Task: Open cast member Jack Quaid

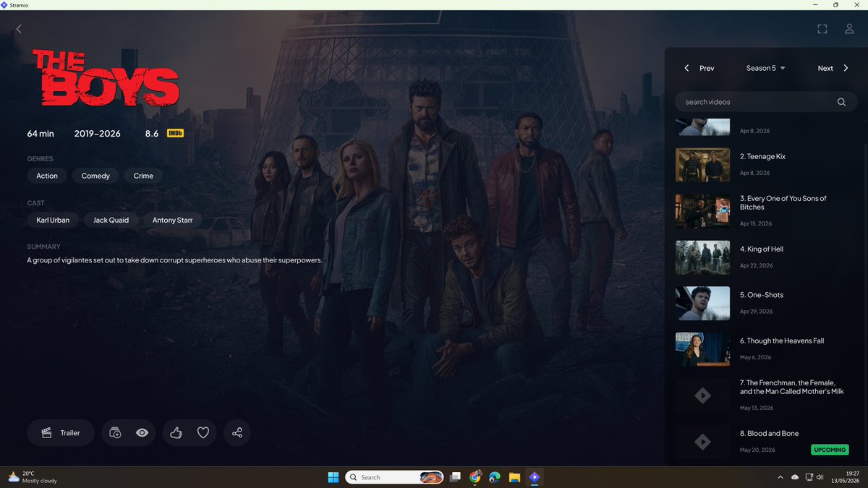Action: 111,220
